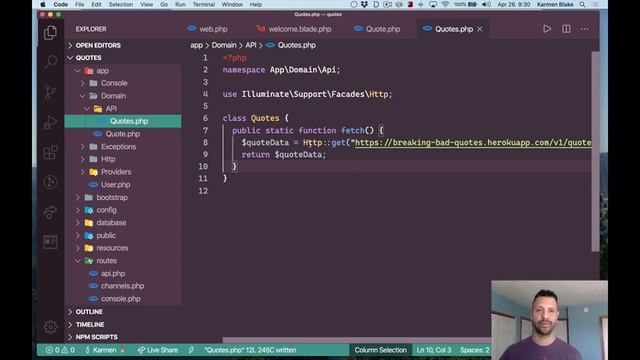640x360 pixels.
Task: Click the Karmen account status item
Action: [104, 350]
